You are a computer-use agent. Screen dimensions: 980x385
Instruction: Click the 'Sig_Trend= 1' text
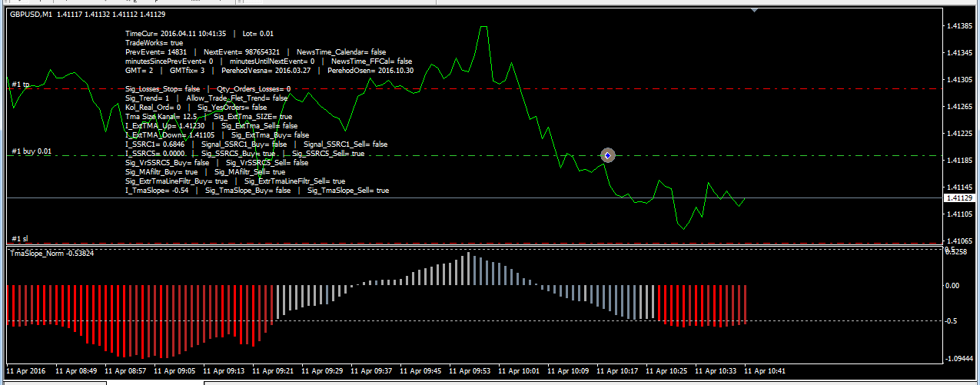(x=147, y=98)
